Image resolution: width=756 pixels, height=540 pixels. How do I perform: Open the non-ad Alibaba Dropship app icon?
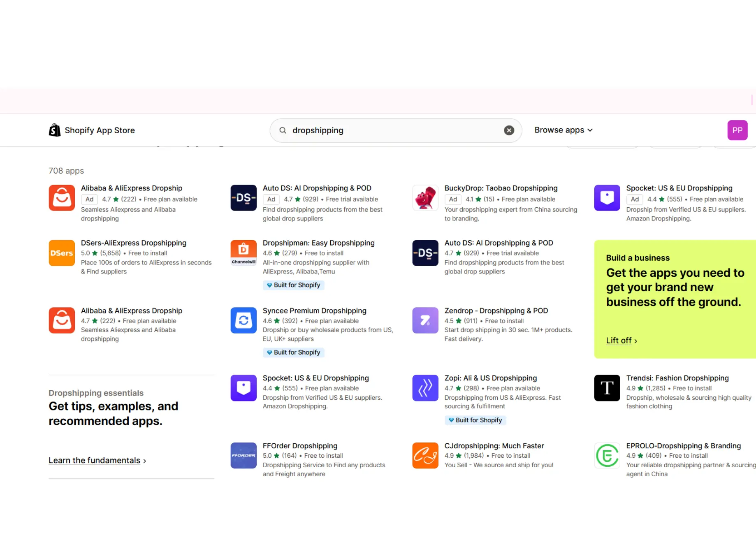[62, 320]
